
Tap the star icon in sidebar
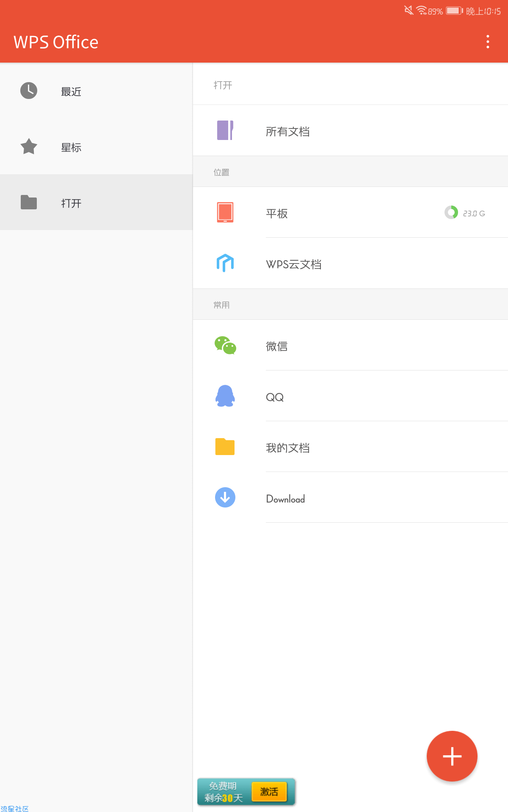(29, 146)
